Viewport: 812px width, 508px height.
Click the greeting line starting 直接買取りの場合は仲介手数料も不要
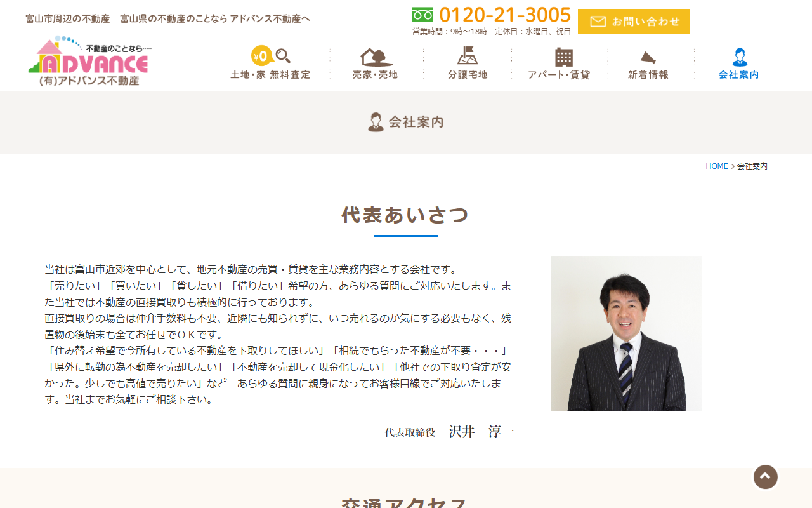click(x=278, y=318)
